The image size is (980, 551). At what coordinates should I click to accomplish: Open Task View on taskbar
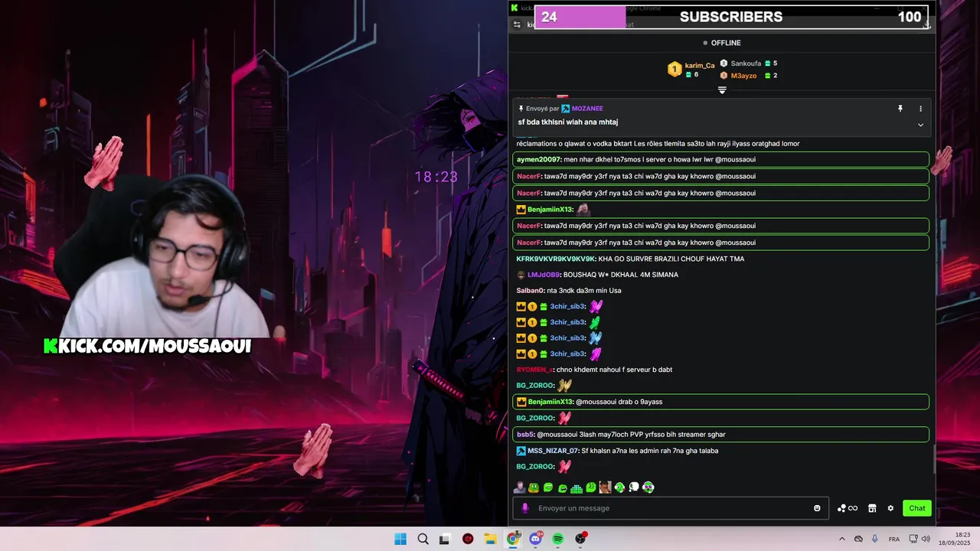[x=445, y=539]
